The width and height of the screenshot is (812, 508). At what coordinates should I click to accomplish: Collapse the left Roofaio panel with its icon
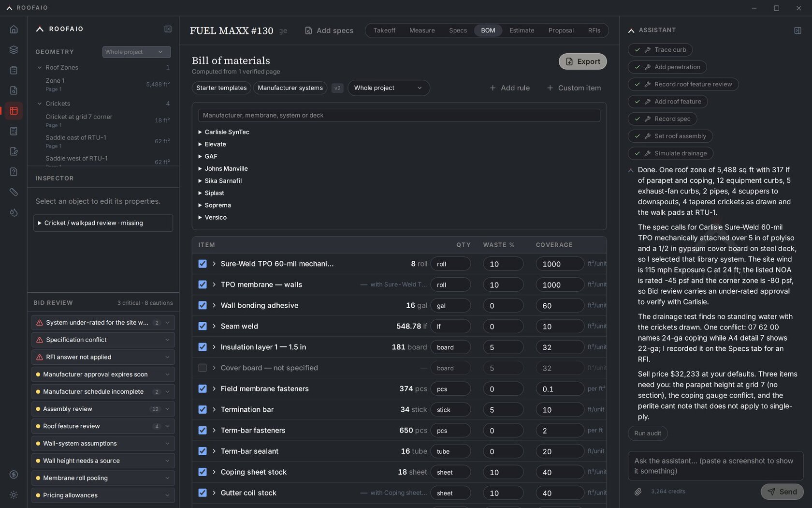pyautogui.click(x=168, y=29)
